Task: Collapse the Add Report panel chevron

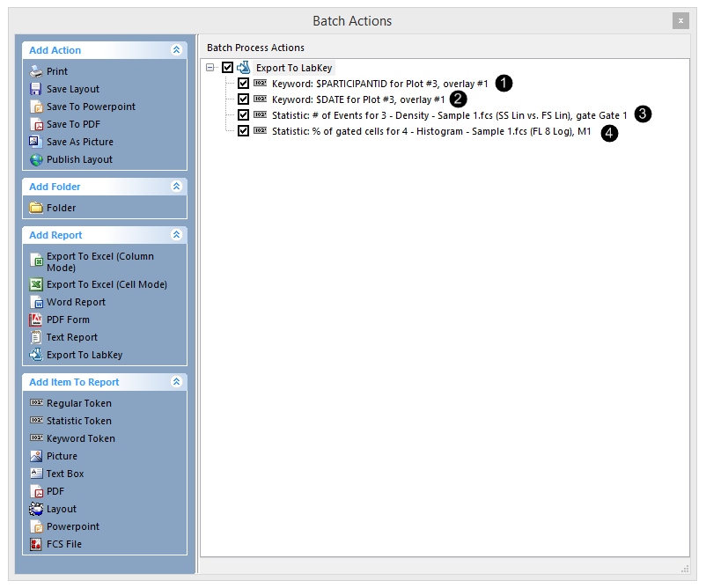Action: point(177,235)
